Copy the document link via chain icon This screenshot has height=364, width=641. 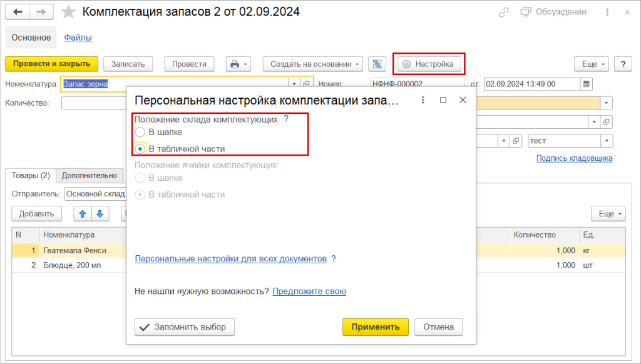pyautogui.click(x=504, y=13)
